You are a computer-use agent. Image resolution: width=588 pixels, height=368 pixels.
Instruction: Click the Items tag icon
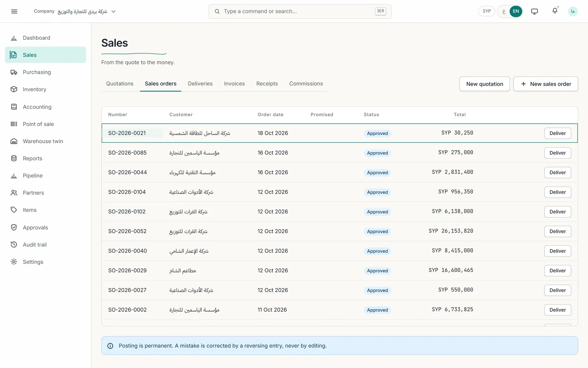[14, 210]
